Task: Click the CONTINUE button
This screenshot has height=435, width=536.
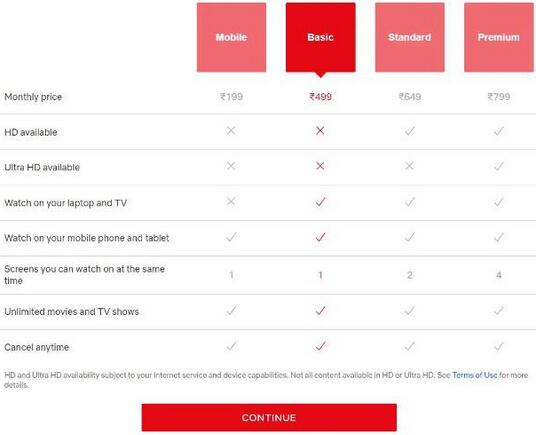Action: coord(269,417)
